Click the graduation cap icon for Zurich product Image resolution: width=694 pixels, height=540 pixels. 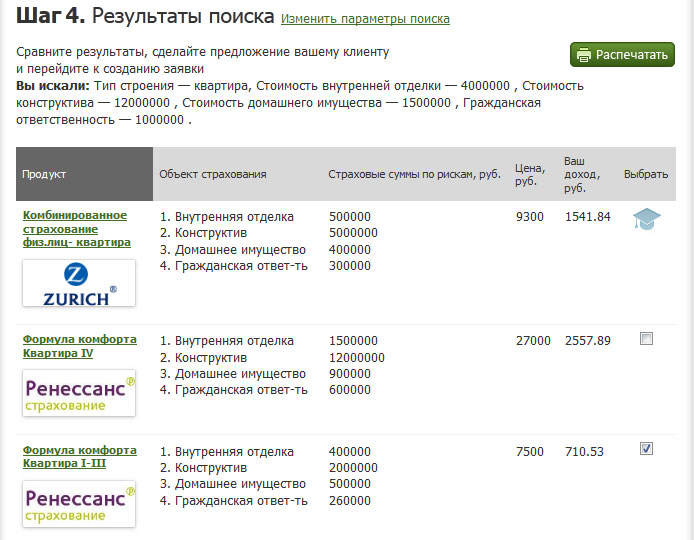646,219
